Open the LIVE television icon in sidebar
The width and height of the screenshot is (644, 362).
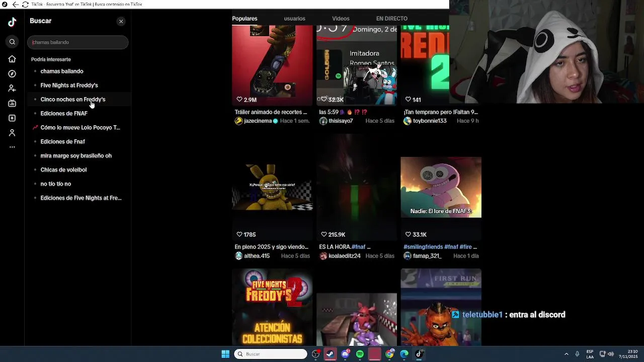point(12,103)
